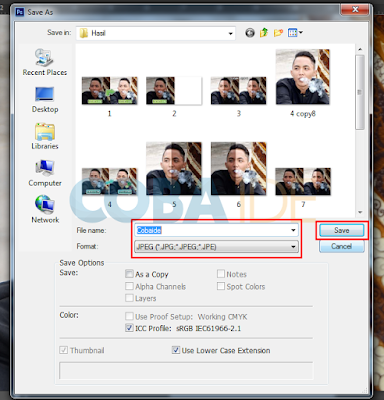
Task: Select Computer in the places sidebar
Action: pyautogui.click(x=45, y=173)
